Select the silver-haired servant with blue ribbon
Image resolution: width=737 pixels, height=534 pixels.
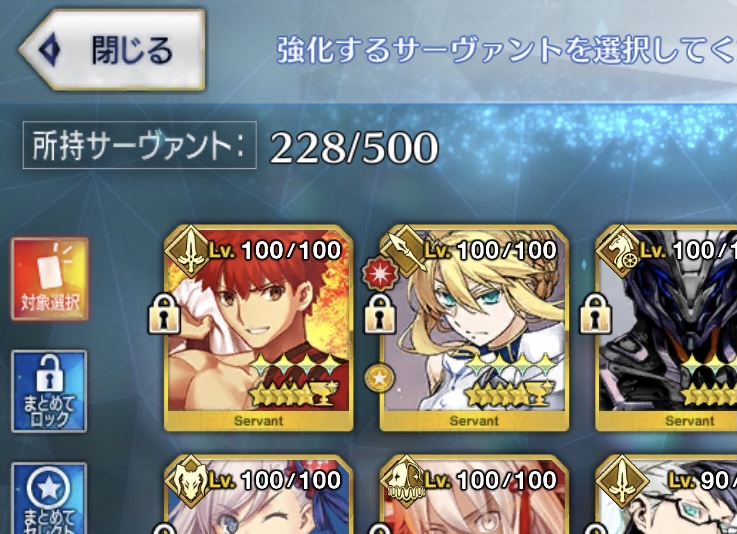click(259, 495)
